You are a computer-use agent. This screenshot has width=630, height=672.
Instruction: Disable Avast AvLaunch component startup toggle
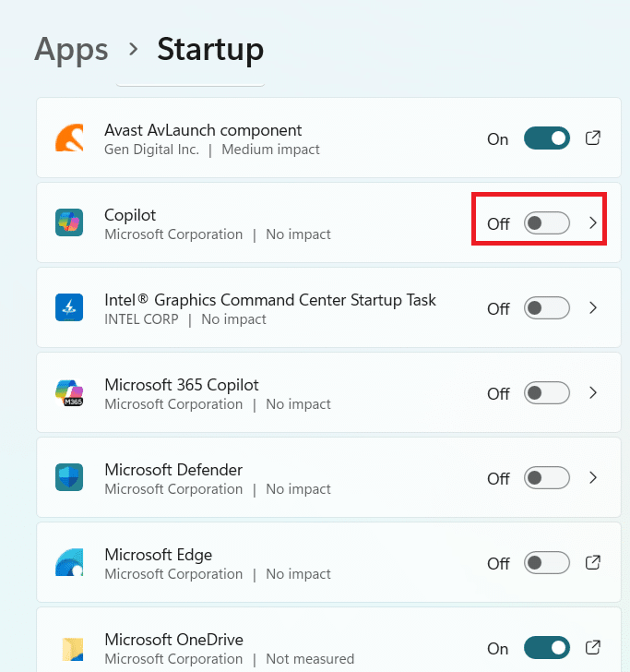click(547, 138)
